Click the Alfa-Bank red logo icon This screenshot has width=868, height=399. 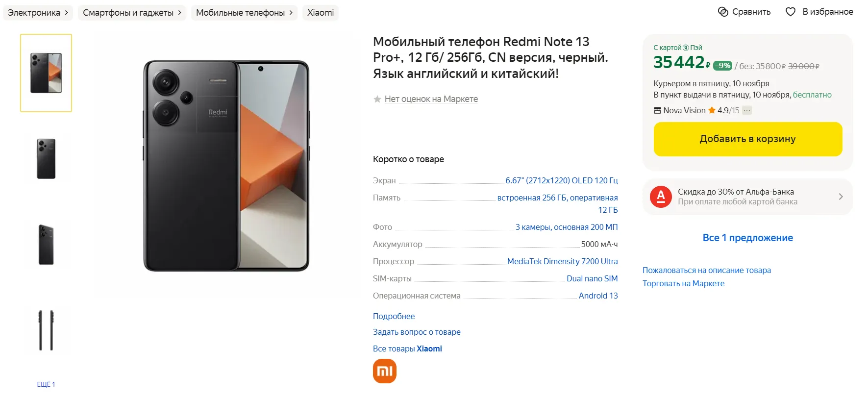661,197
